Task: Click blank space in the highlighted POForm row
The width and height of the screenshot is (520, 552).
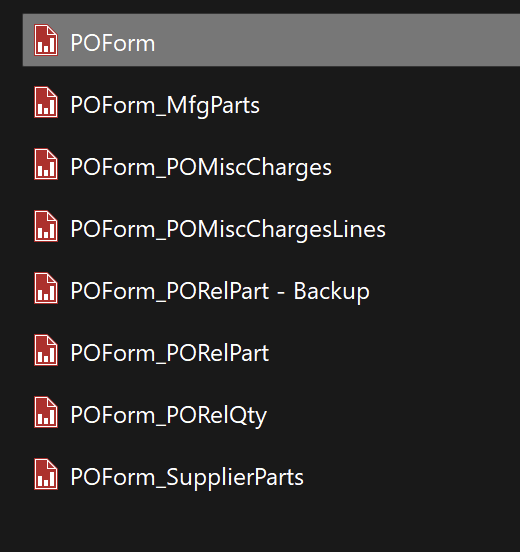Action: pyautogui.click(x=334, y=40)
